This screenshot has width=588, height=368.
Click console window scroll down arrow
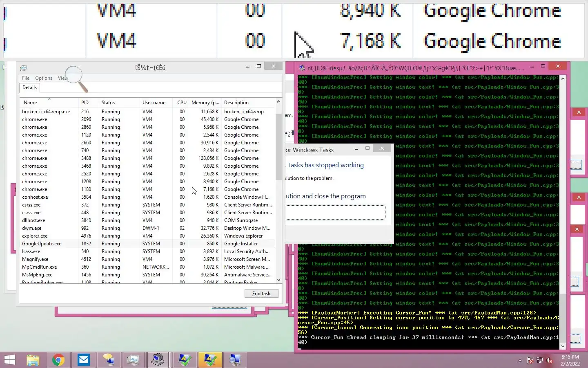tap(563, 346)
